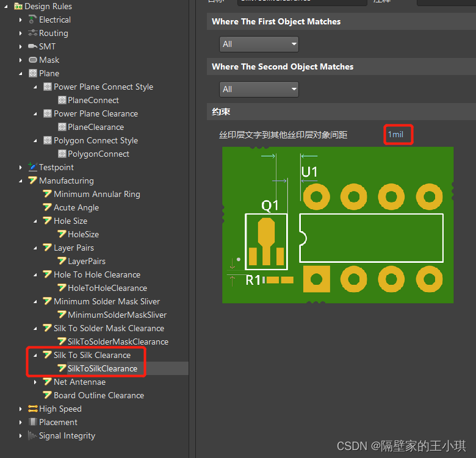Click the Placement category icon
476x458 pixels.
coord(33,422)
